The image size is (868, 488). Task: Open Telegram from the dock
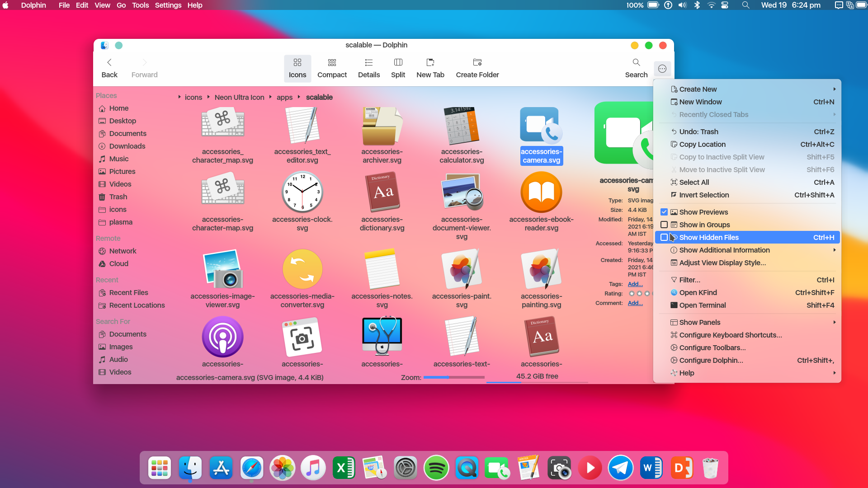[620, 468]
